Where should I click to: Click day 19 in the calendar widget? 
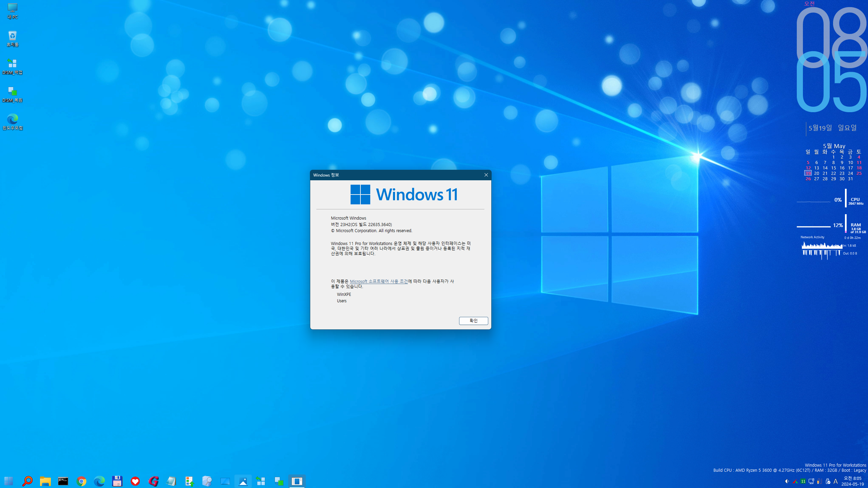[x=808, y=173]
